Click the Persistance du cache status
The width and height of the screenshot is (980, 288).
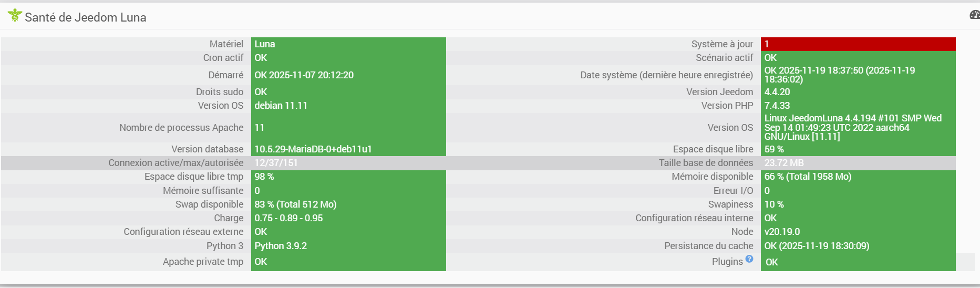(817, 246)
